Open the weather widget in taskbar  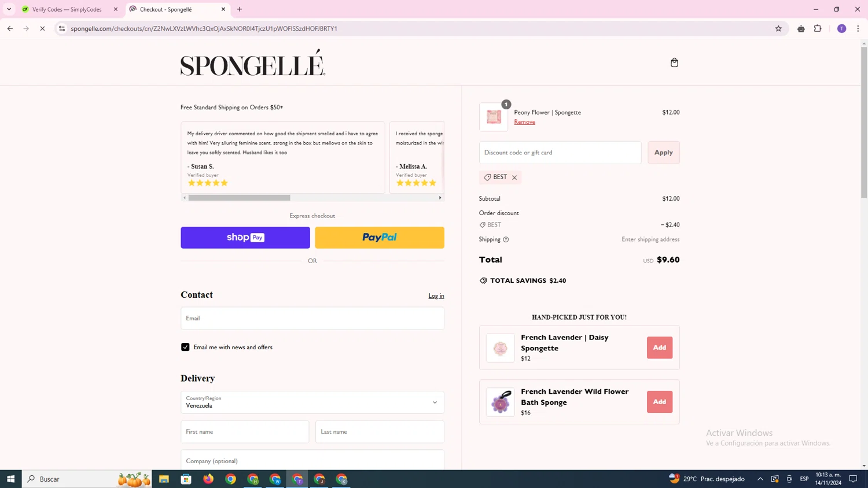click(707, 479)
